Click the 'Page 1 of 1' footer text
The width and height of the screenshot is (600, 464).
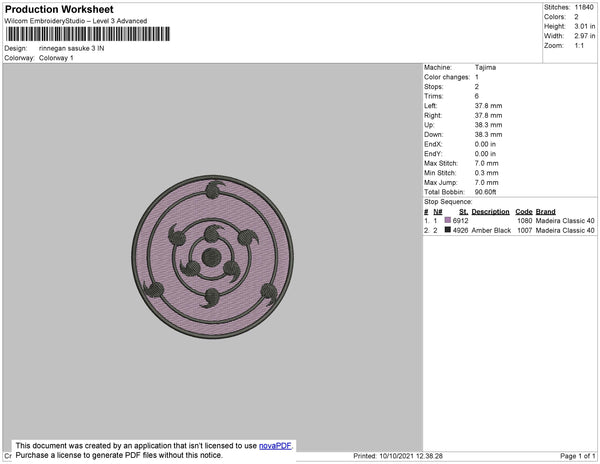[577, 456]
